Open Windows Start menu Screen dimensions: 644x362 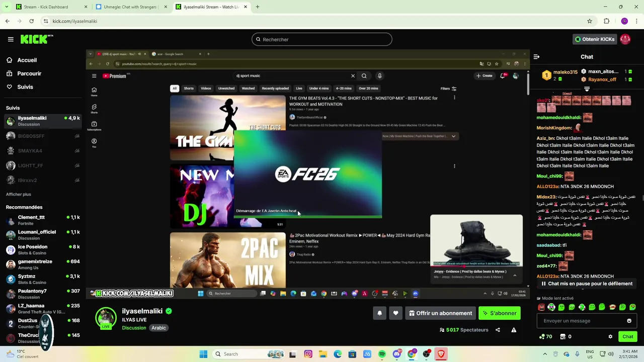click(203, 354)
